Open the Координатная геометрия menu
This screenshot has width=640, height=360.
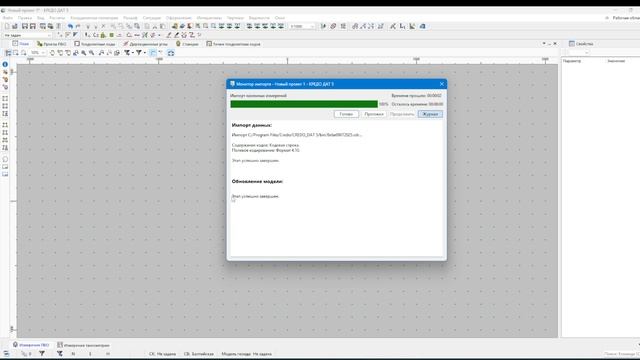[94, 18]
